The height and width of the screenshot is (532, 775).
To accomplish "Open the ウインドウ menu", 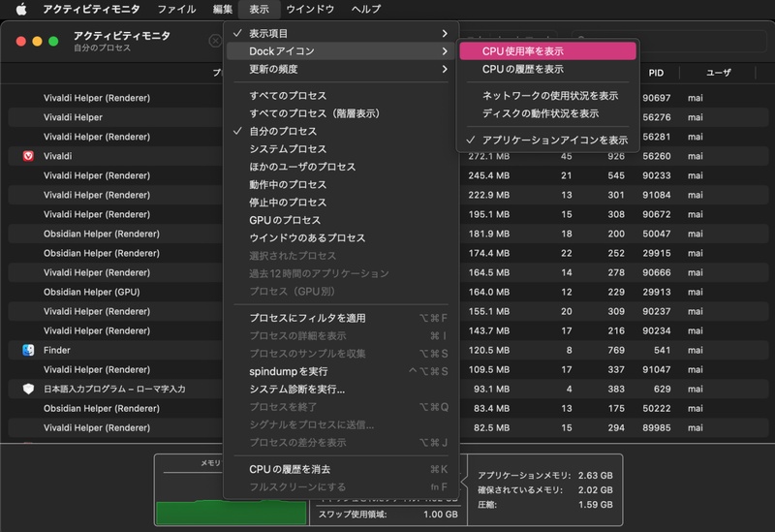I will click(310, 9).
